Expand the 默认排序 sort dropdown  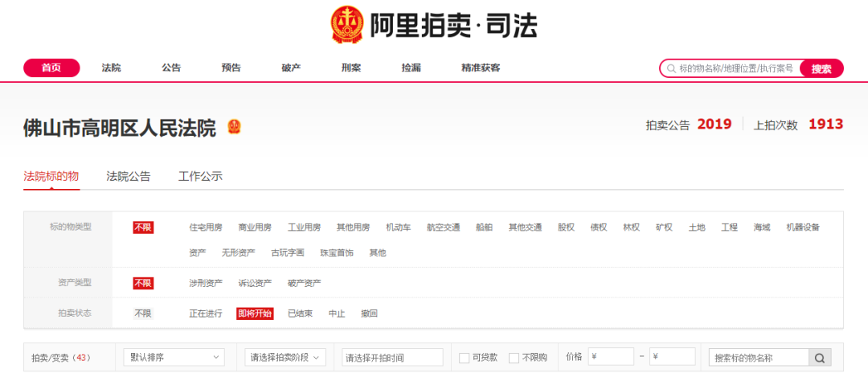click(x=174, y=357)
